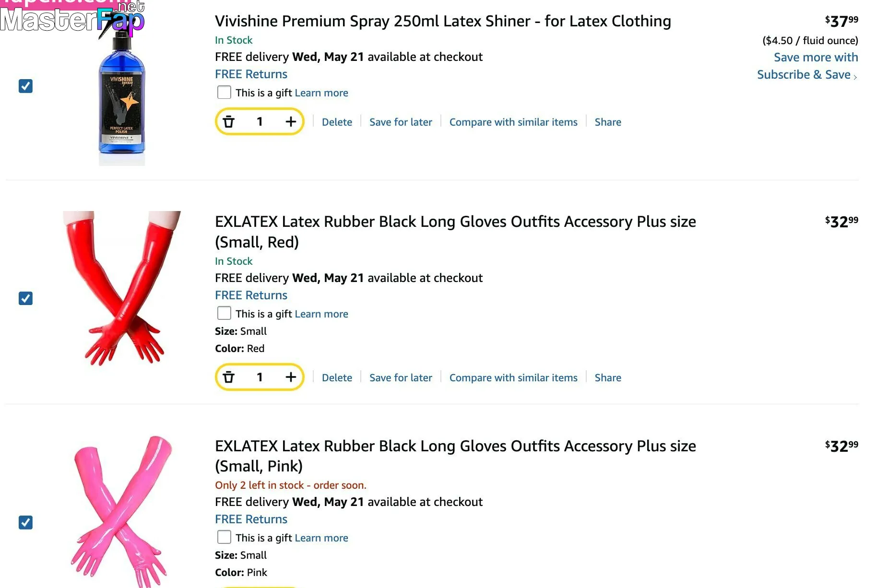The width and height of the screenshot is (876, 588).
Task: Share the Vivishine spray item
Action: pyautogui.click(x=608, y=122)
